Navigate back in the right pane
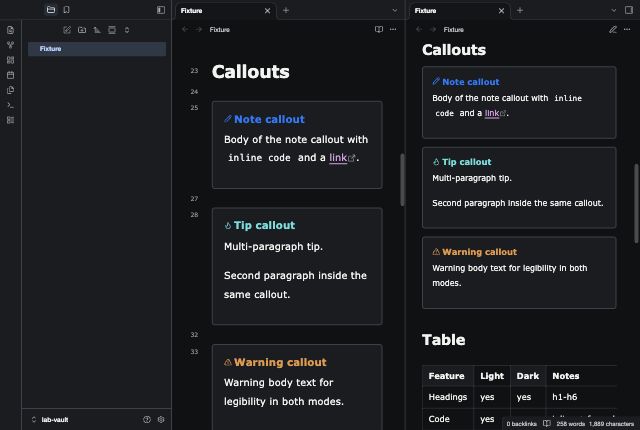 pos(419,29)
